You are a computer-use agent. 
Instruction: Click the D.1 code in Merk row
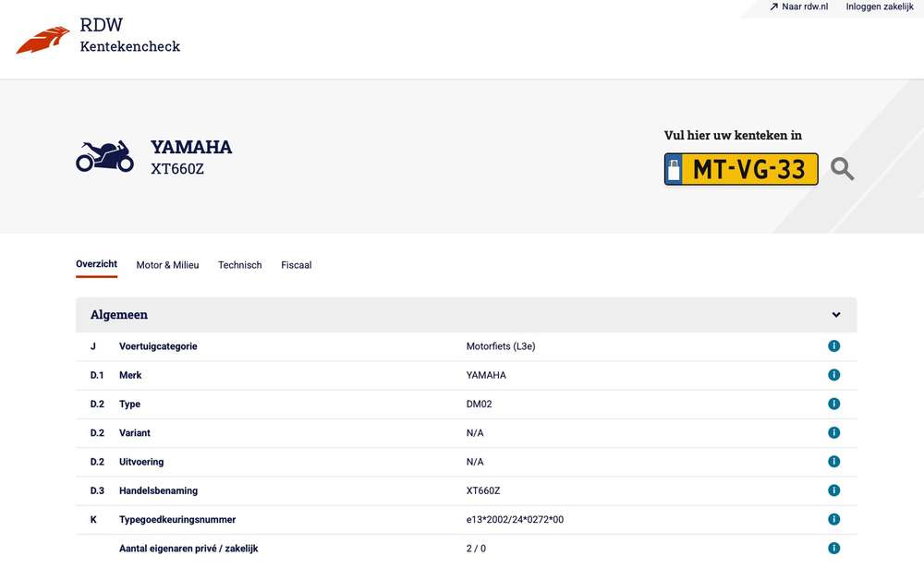coord(97,375)
